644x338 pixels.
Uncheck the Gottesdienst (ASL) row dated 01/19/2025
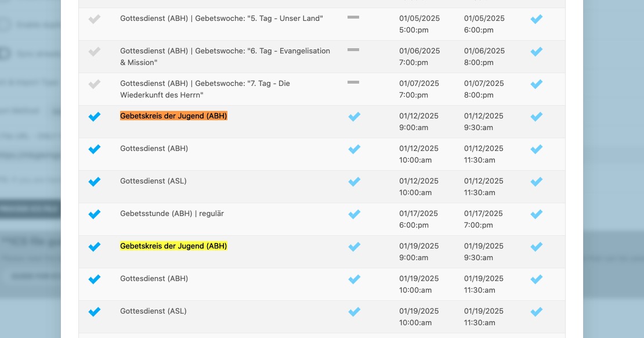(95, 312)
